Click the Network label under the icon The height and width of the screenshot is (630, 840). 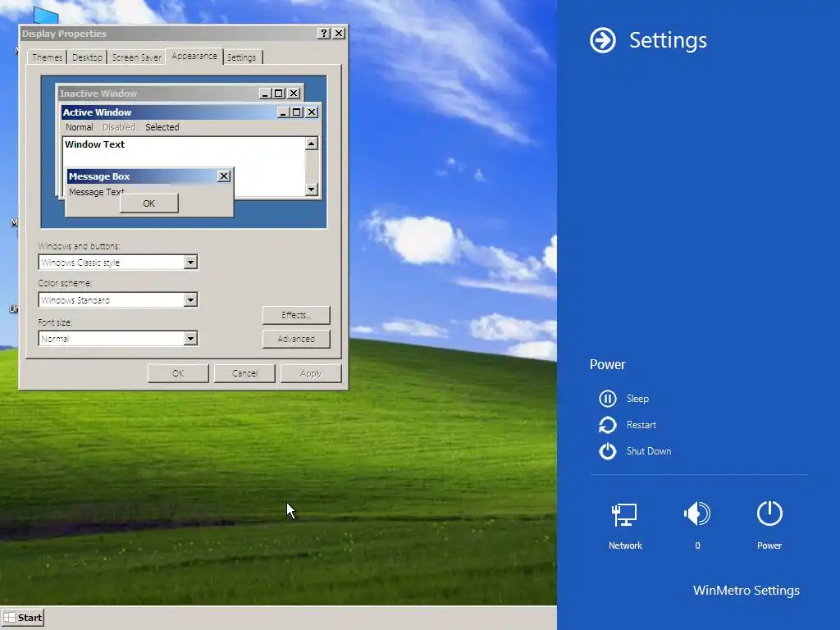[625, 546]
